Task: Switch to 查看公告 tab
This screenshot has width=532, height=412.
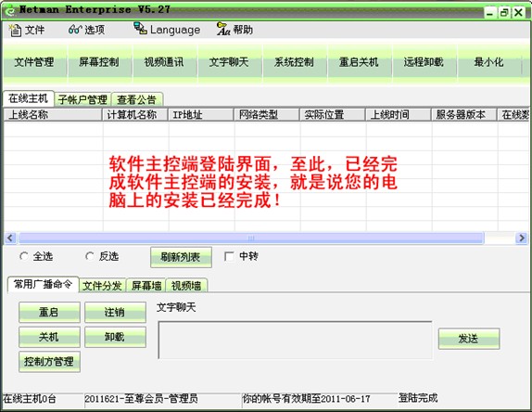Action: tap(136, 100)
